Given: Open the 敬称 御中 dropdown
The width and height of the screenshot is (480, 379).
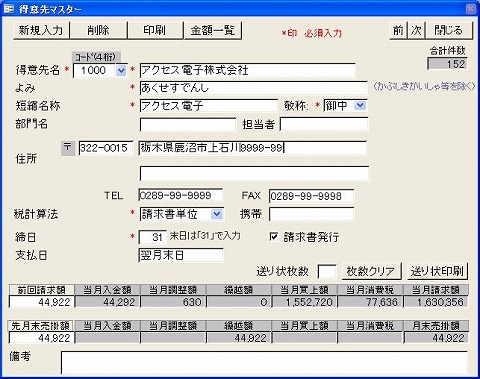Looking at the screenshot, I should pos(360,106).
